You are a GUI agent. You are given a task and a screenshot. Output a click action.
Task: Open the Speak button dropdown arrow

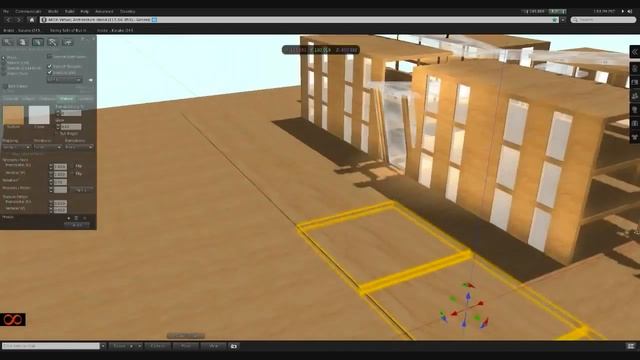(x=139, y=346)
